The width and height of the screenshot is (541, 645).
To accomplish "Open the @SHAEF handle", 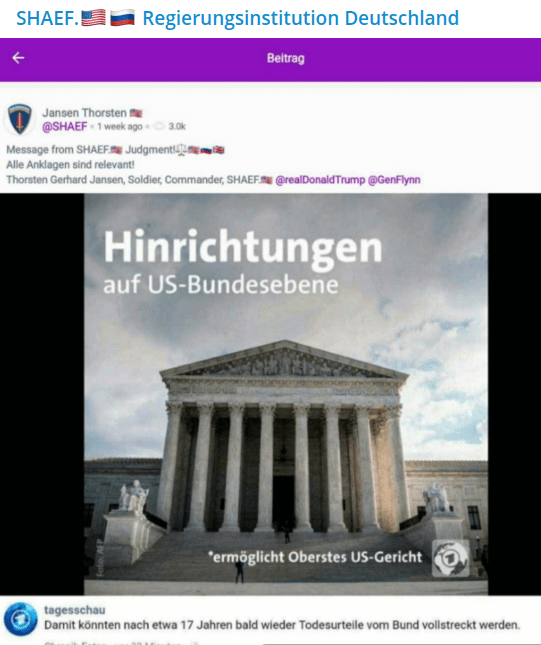I will 65,126.
